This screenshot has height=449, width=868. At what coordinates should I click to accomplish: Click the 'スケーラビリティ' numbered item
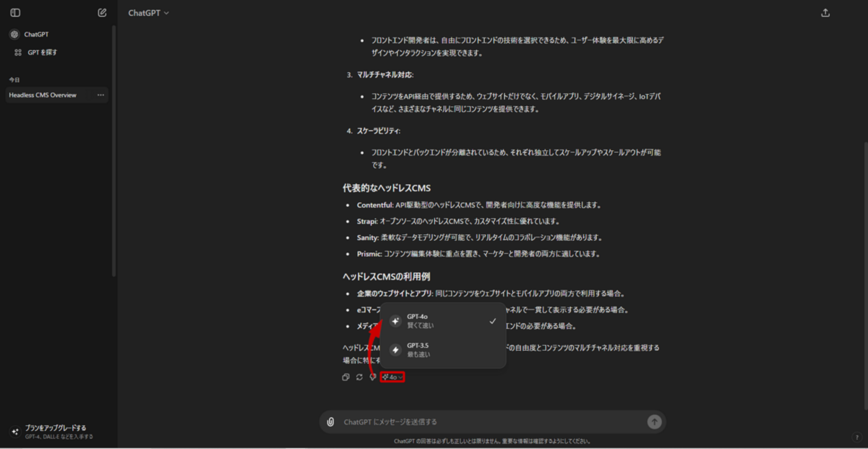(x=378, y=131)
